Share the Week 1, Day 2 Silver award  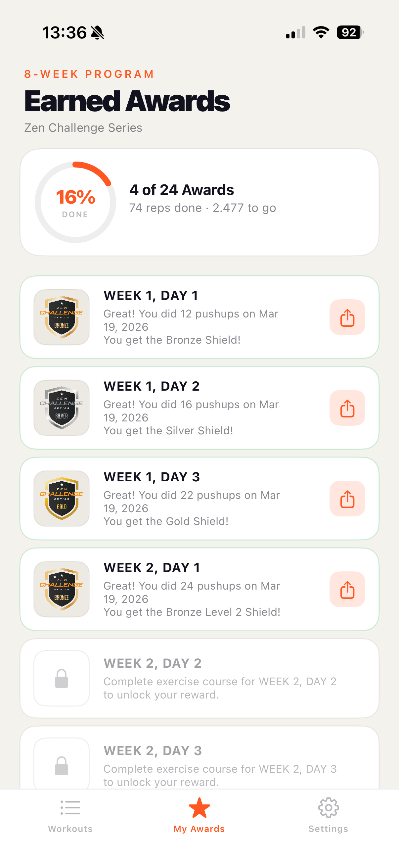[x=347, y=408]
